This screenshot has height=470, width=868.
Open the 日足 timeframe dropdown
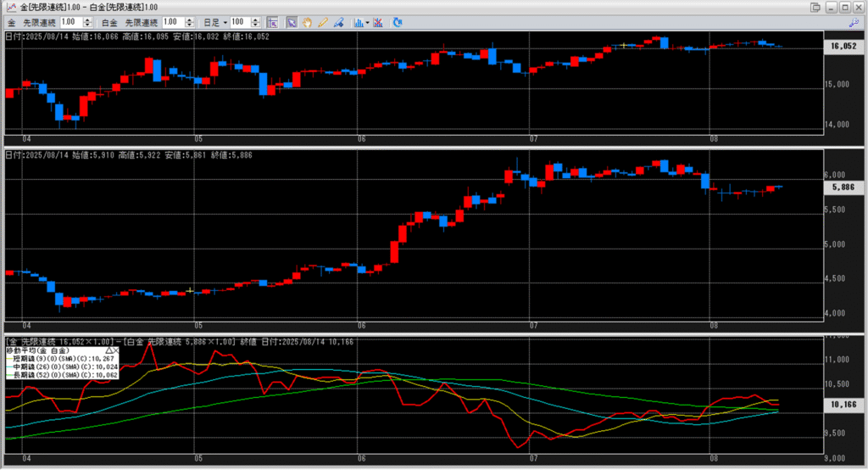tap(213, 21)
